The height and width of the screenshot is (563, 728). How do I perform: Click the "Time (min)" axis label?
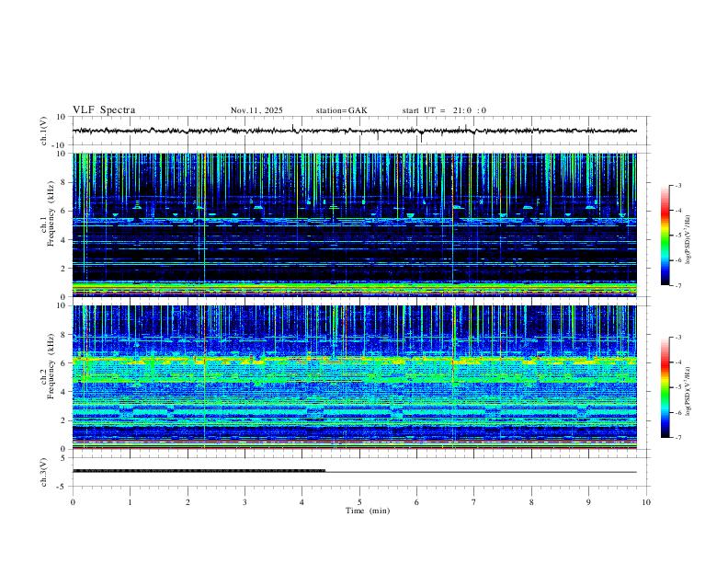pos(368,511)
